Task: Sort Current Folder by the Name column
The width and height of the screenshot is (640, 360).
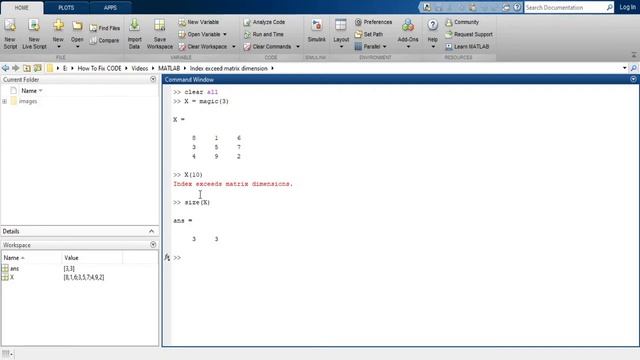Action: 29,91
